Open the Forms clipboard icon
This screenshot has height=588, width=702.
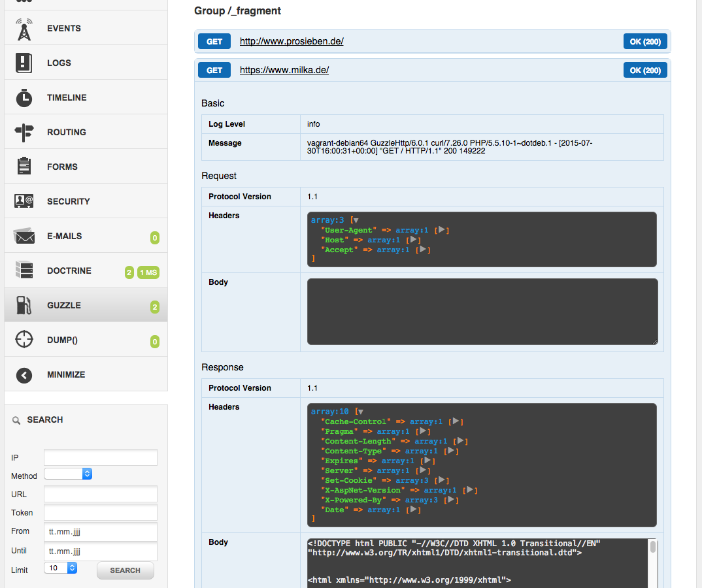[x=24, y=167]
